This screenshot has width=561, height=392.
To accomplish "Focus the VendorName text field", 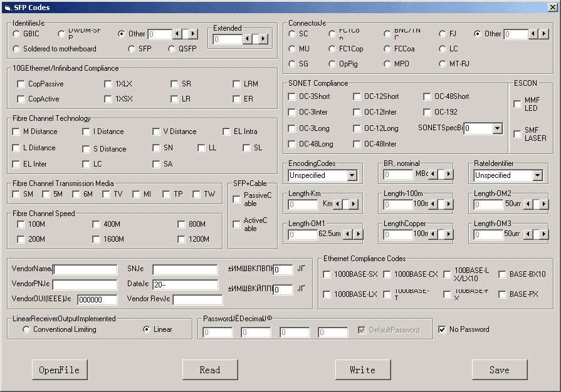I will [x=85, y=270].
